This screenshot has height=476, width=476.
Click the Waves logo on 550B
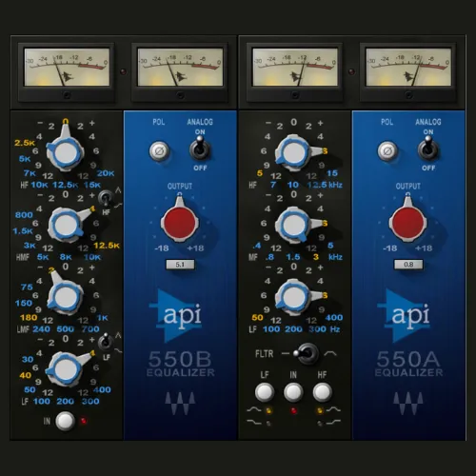pyautogui.click(x=180, y=404)
